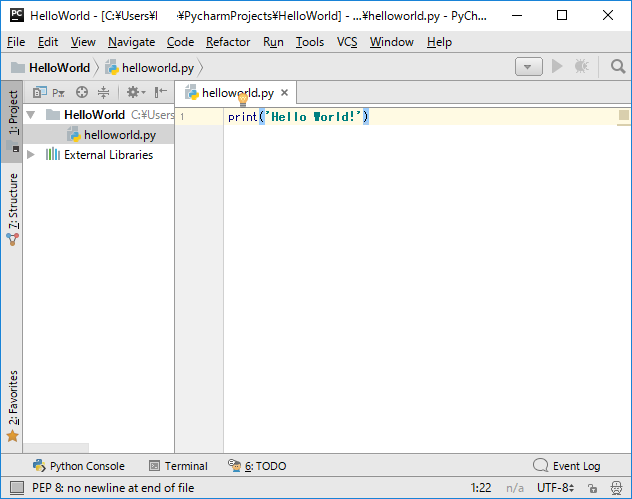Screen dimensions: 632x499
Task: Close the helloworld.py editor tab
Action: coord(284,93)
